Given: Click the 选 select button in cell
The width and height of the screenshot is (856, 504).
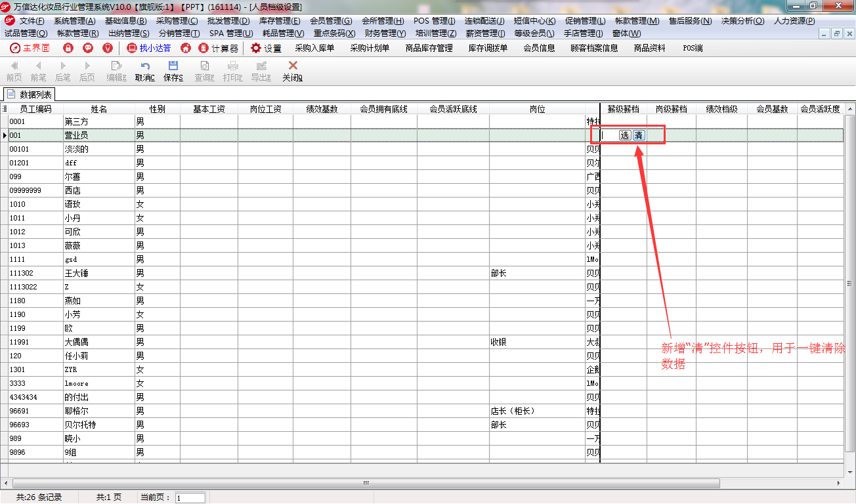Looking at the screenshot, I should pos(625,135).
